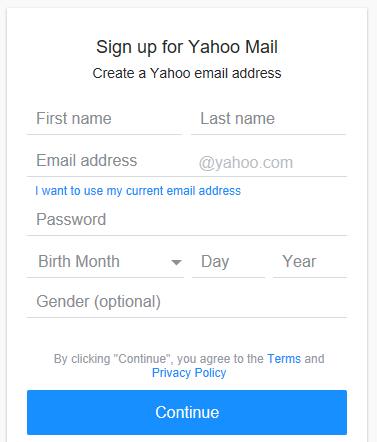Open the Birth Month combo box

click(105, 262)
